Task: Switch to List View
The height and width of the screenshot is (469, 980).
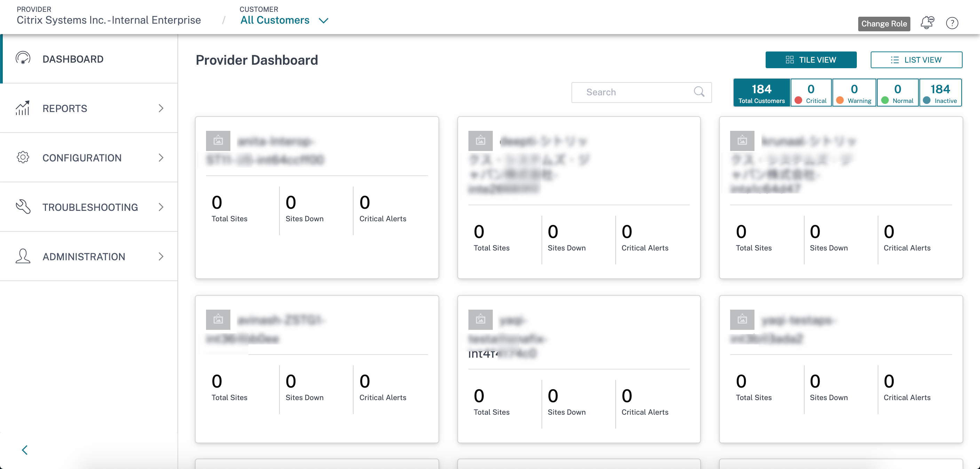Action: point(916,60)
